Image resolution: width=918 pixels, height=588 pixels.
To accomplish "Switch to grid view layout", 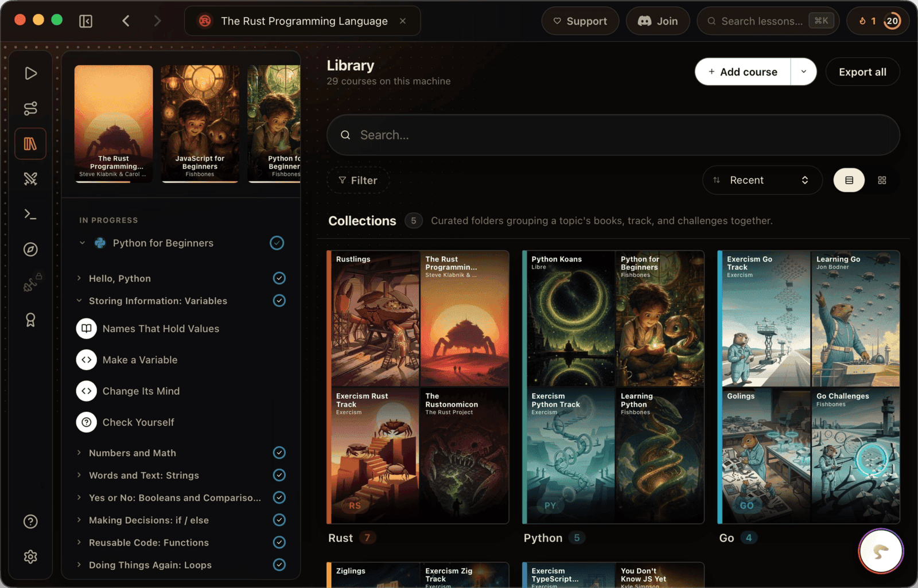I will pyautogui.click(x=882, y=180).
